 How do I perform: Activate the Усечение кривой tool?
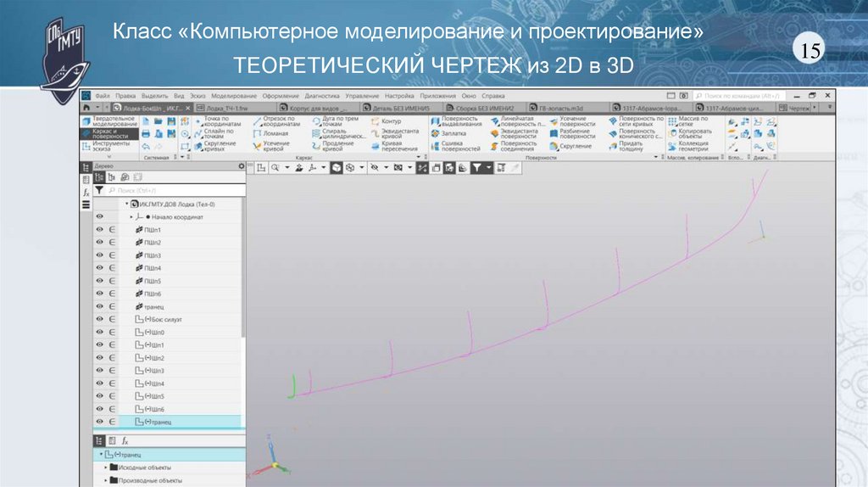click(x=271, y=146)
